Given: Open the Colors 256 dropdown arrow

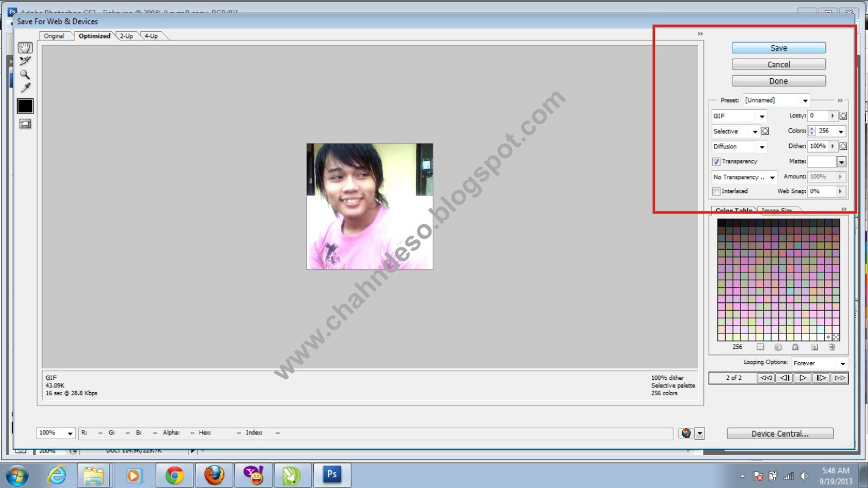Looking at the screenshot, I should click(841, 131).
